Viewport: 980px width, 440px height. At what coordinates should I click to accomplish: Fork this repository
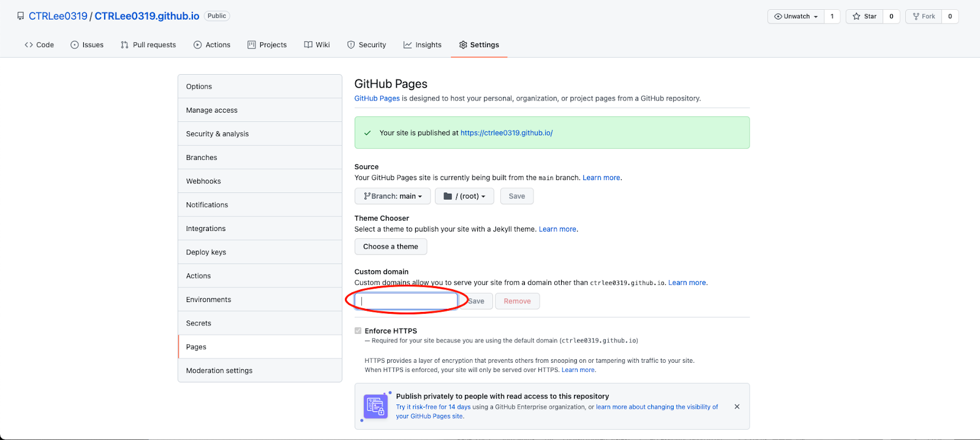pos(924,17)
